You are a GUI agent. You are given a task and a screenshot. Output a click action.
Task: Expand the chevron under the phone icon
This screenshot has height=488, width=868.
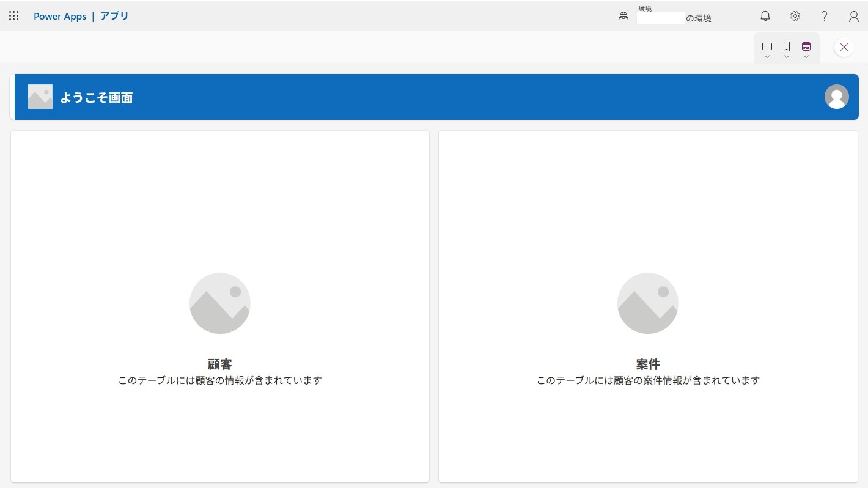click(x=787, y=57)
